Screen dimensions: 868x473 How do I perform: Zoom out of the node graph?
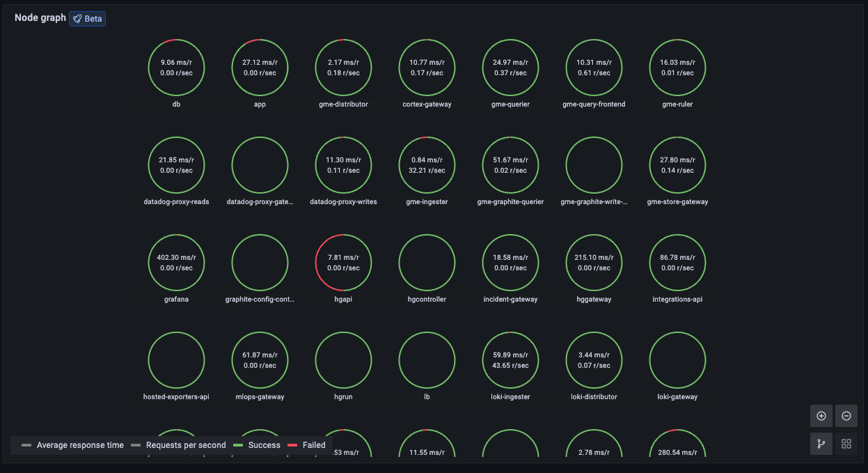click(846, 416)
